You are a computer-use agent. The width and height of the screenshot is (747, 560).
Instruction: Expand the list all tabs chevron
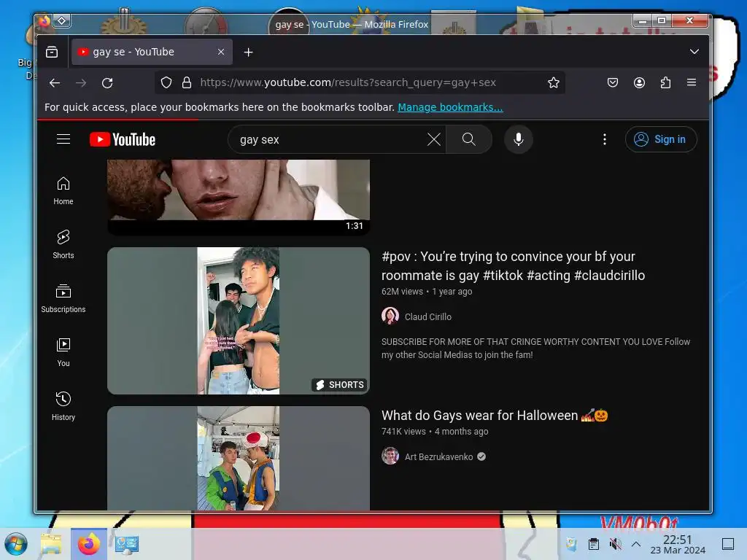pos(694,52)
